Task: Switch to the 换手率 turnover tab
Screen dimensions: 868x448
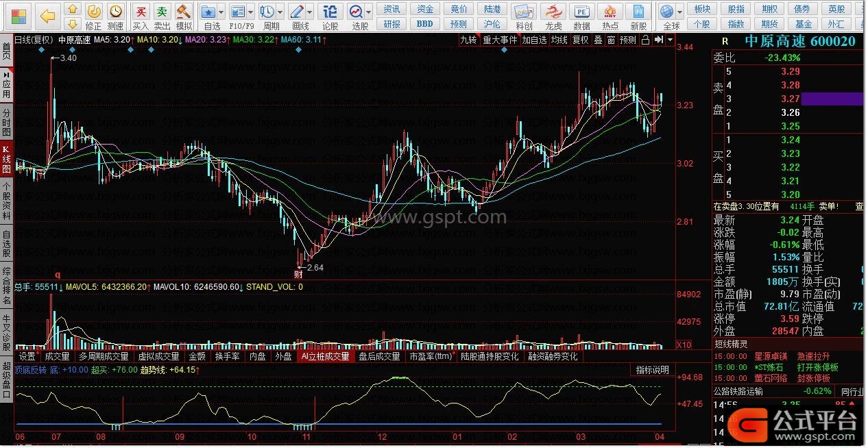Action: tap(228, 356)
